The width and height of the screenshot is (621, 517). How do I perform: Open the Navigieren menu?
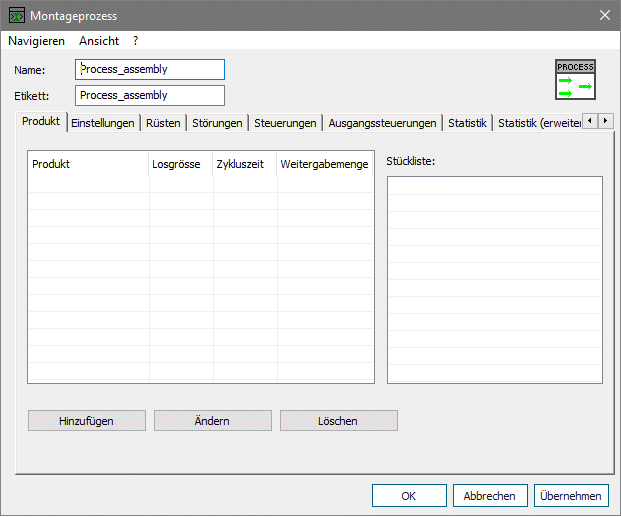[x=36, y=41]
